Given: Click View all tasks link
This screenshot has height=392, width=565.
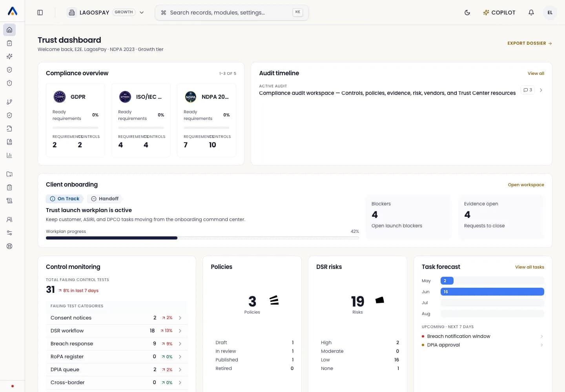Looking at the screenshot, I should point(530,267).
